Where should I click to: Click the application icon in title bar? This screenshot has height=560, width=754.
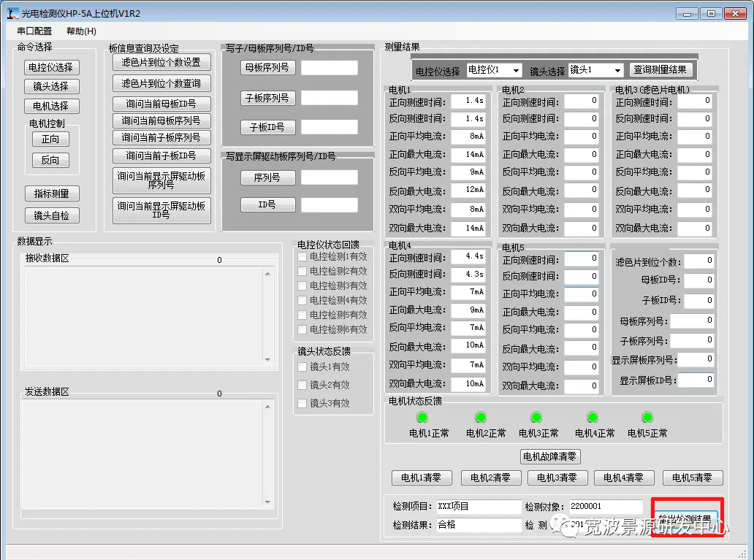coord(12,13)
